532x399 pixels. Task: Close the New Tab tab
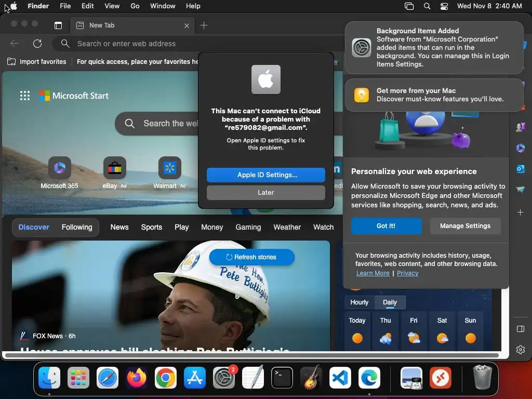pos(187,25)
